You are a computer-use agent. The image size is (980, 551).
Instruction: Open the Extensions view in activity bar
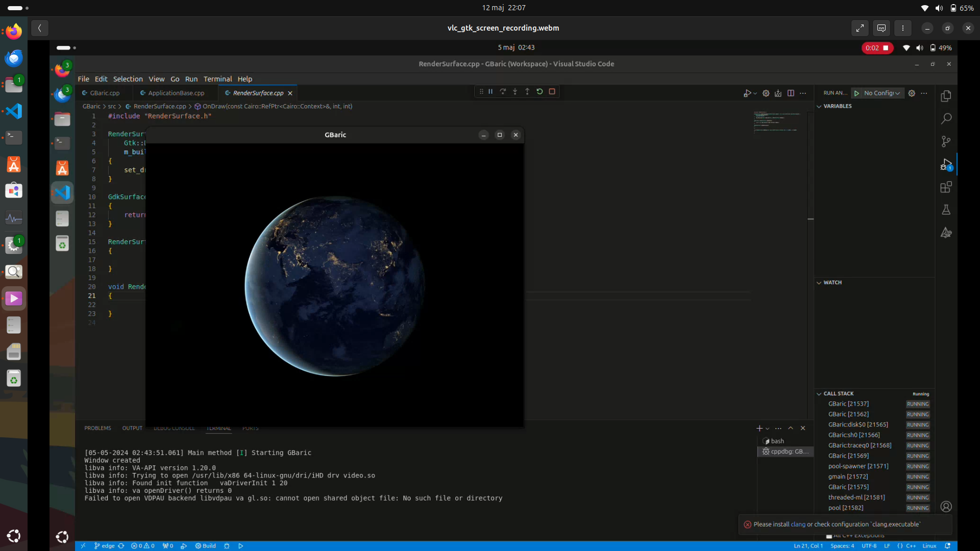click(946, 187)
